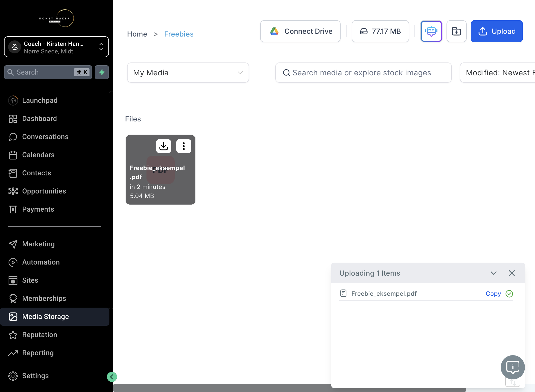Download the Freebie_eksempel.pdf file
Image resolution: width=535 pixels, height=392 pixels.
coord(163,146)
